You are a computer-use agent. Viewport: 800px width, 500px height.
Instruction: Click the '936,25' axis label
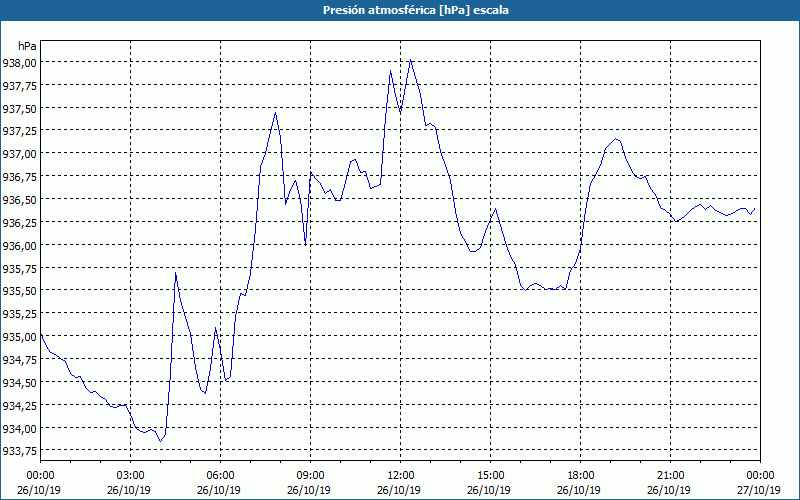pyautogui.click(x=19, y=222)
